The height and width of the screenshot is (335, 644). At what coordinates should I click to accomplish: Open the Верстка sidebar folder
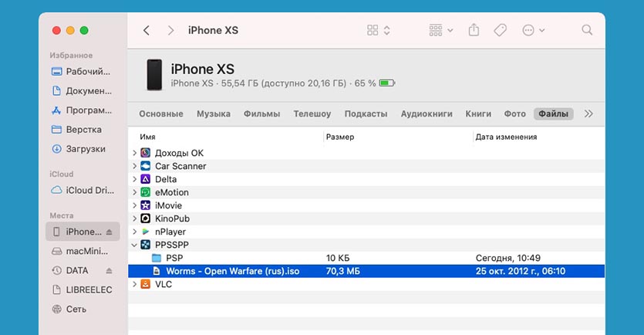click(76, 130)
